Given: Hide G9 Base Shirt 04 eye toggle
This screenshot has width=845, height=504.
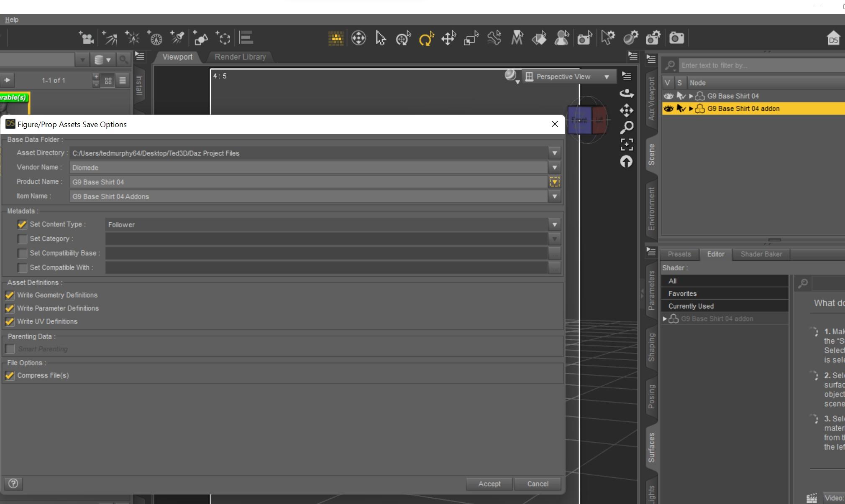Looking at the screenshot, I should [x=668, y=96].
